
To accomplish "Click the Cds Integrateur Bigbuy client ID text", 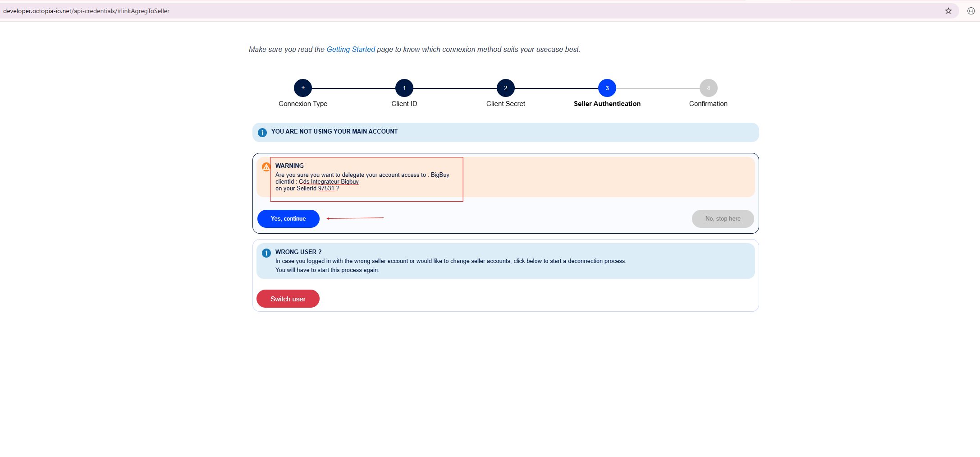I will pos(329,182).
